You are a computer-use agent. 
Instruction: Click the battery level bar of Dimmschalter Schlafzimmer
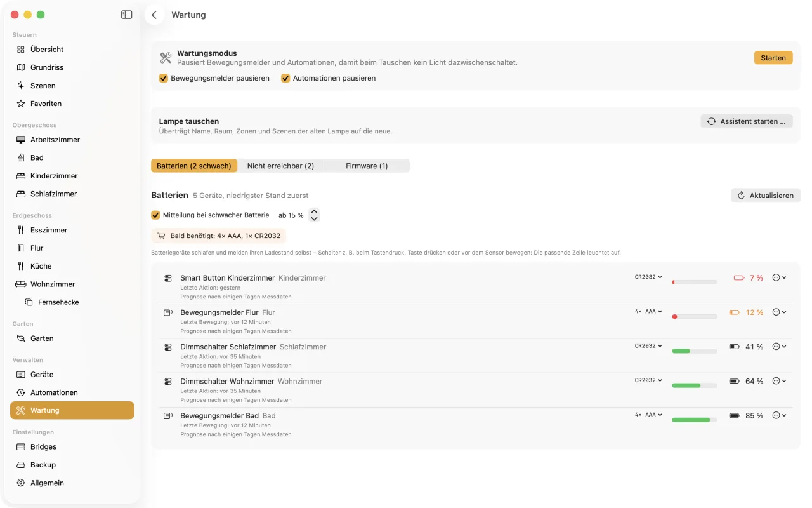(695, 351)
